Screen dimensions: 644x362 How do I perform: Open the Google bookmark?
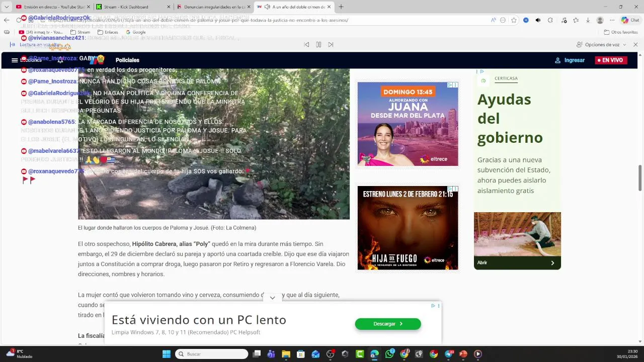136,32
